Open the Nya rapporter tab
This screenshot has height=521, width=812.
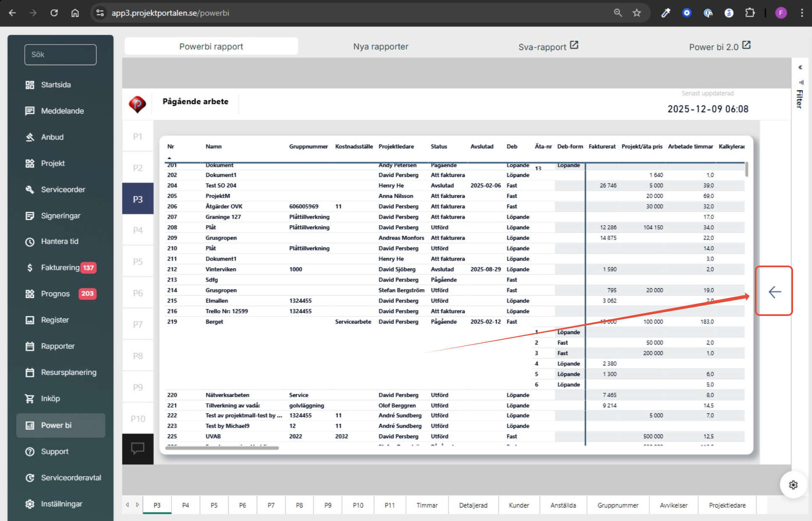380,47
